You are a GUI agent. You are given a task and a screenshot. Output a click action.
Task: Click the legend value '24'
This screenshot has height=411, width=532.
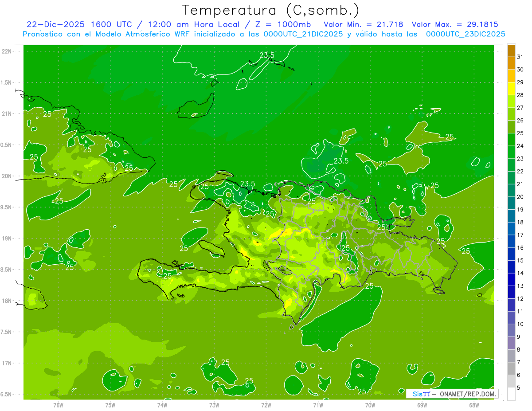click(520, 146)
